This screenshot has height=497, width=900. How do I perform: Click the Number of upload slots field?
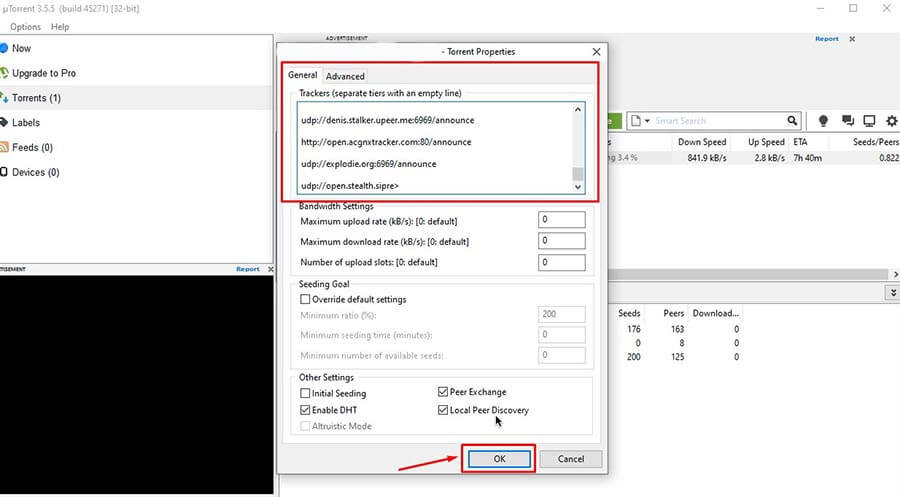pyautogui.click(x=561, y=262)
